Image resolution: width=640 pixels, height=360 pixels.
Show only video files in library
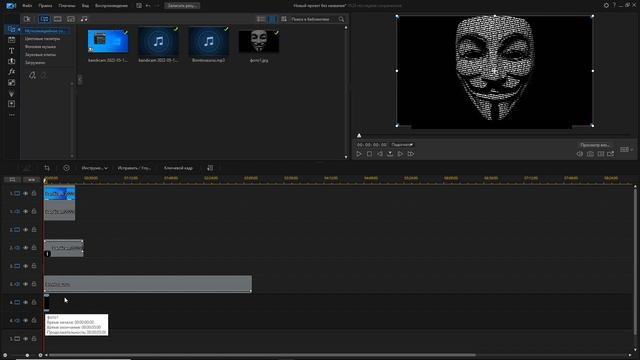[x=58, y=19]
